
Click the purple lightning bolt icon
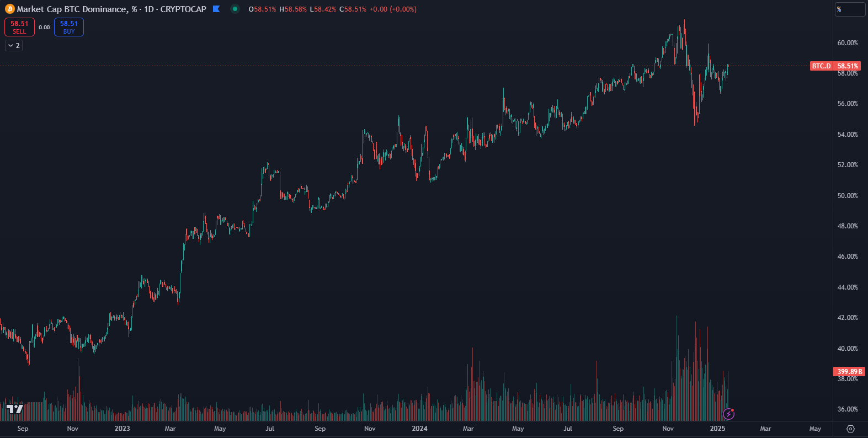729,413
